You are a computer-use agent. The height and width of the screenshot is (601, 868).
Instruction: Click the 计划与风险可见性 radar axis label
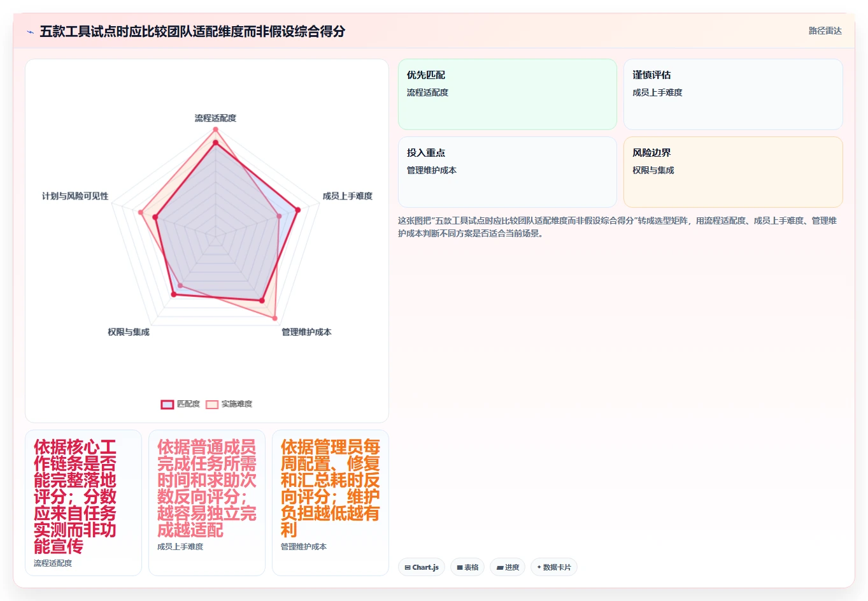coord(75,196)
